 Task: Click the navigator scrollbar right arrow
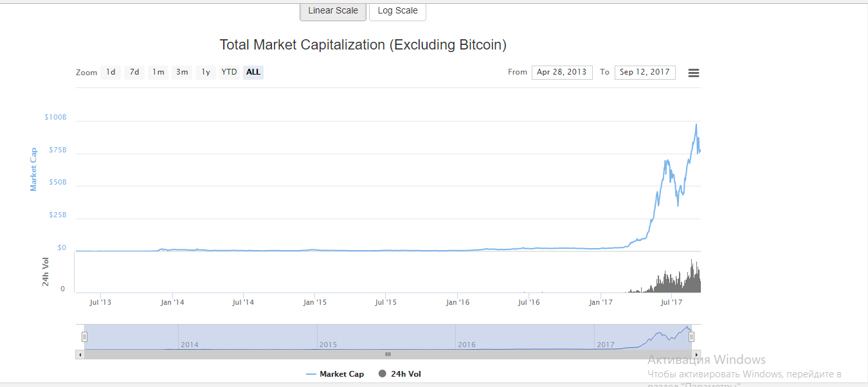(x=696, y=354)
